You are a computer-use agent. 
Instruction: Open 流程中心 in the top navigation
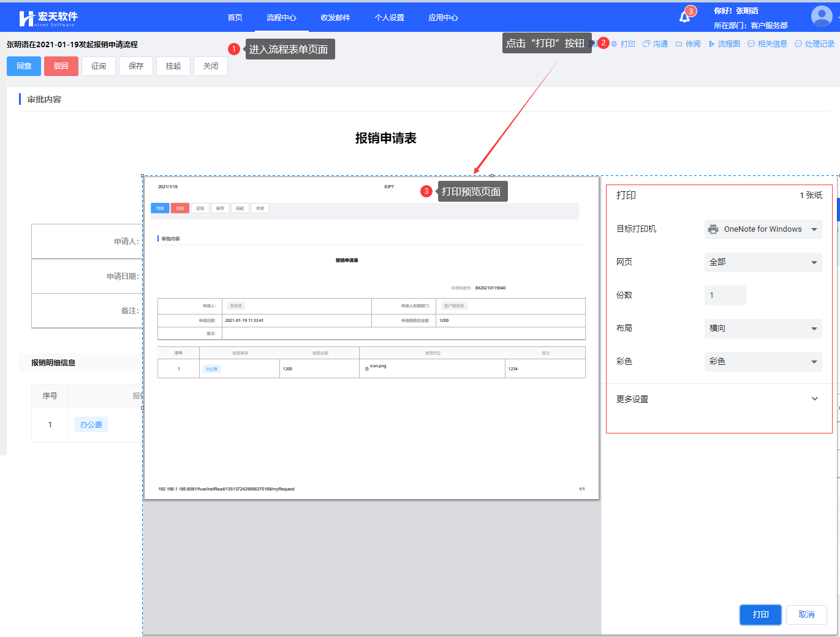[x=281, y=18]
